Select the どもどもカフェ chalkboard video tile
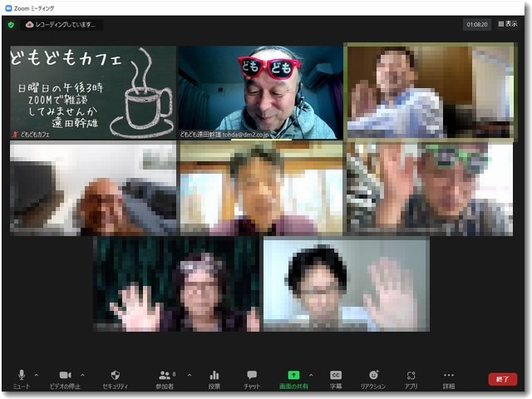This screenshot has width=532, height=399. pyautogui.click(x=93, y=92)
